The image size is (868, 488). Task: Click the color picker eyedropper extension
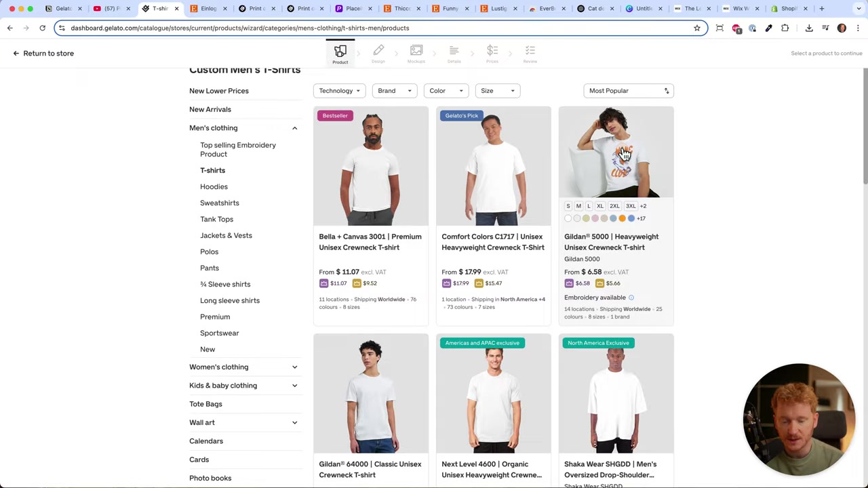(x=769, y=28)
